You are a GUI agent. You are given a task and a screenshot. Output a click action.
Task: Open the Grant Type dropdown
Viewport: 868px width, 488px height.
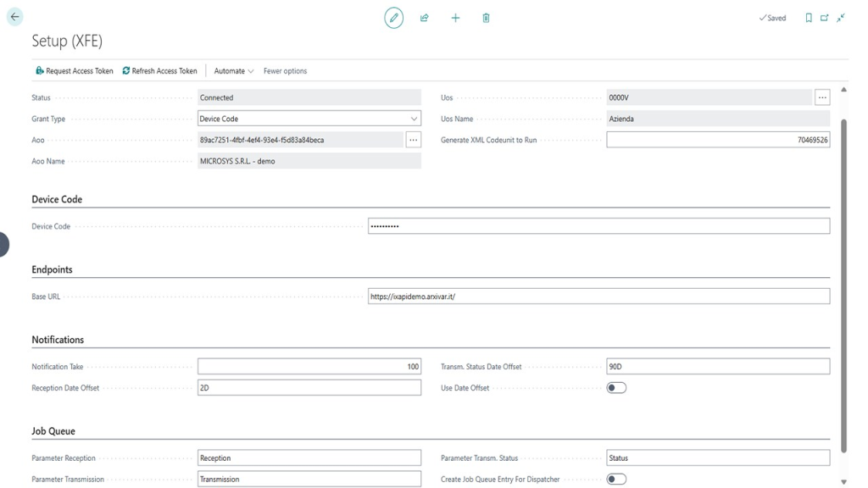(x=414, y=119)
